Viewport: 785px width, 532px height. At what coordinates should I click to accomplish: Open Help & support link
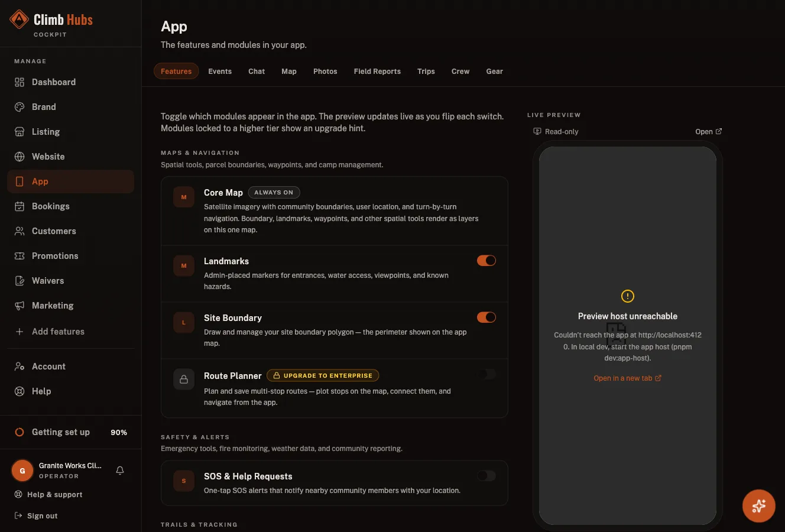coord(48,494)
